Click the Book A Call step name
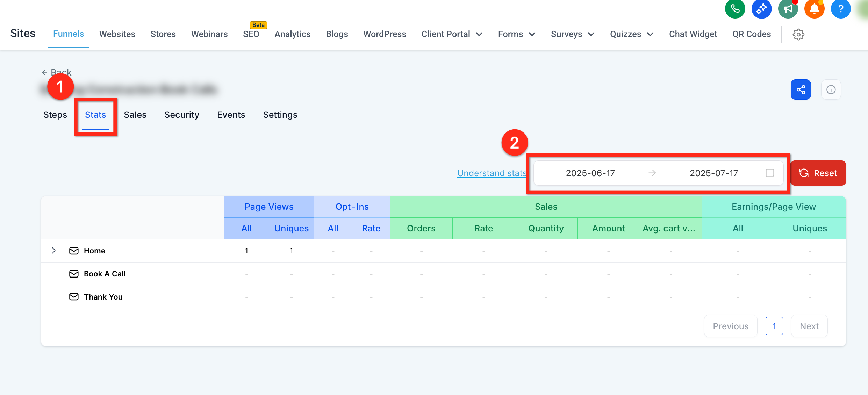Image resolution: width=868 pixels, height=395 pixels. (x=105, y=274)
